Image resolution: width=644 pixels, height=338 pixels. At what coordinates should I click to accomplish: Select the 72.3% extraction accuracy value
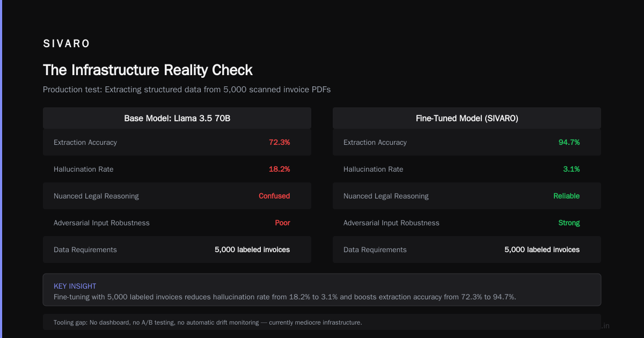280,142
